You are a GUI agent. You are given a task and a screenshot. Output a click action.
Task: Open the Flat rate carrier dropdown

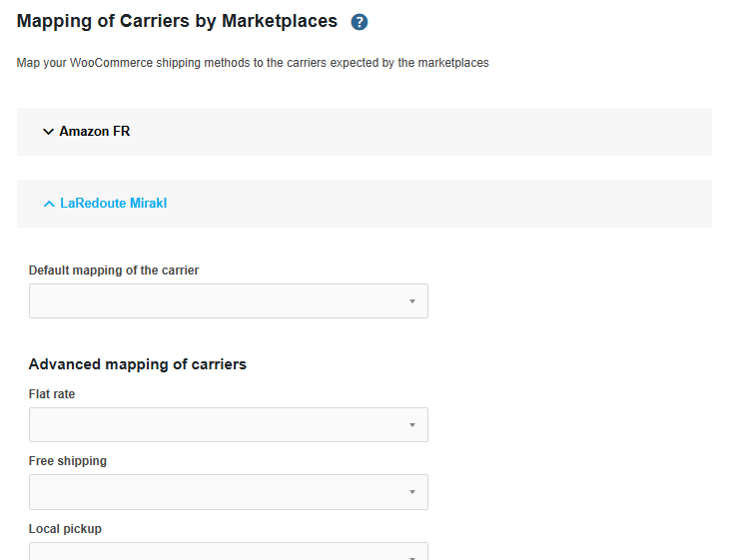(x=228, y=425)
